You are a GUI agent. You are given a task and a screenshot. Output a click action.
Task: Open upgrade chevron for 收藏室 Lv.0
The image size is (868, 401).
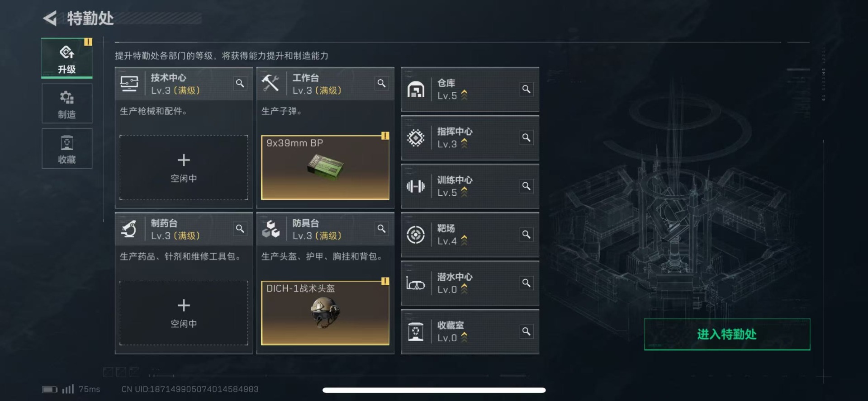464,337
